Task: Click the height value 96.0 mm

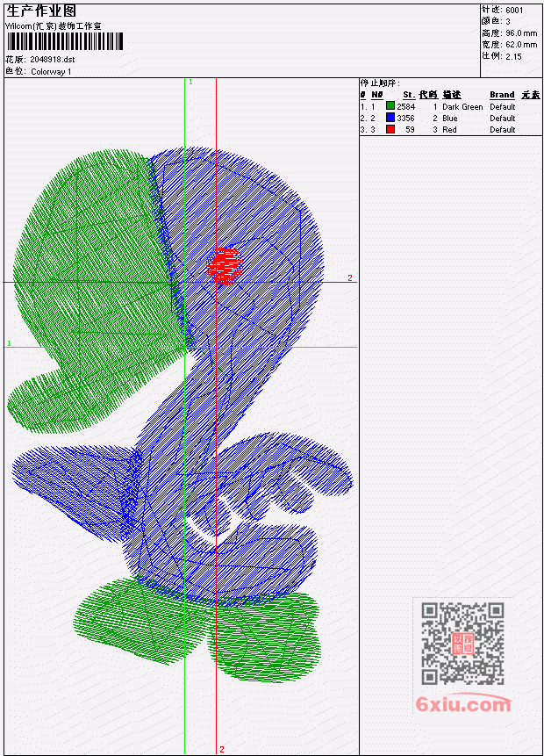Action: tap(521, 33)
